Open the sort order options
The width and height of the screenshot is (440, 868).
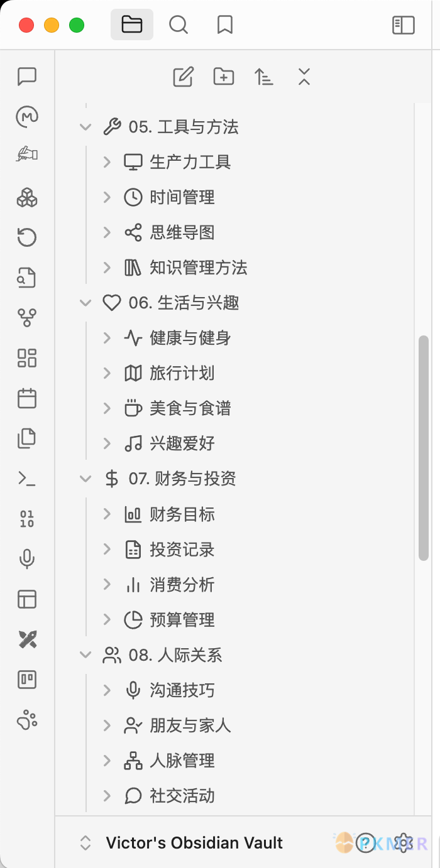point(264,77)
